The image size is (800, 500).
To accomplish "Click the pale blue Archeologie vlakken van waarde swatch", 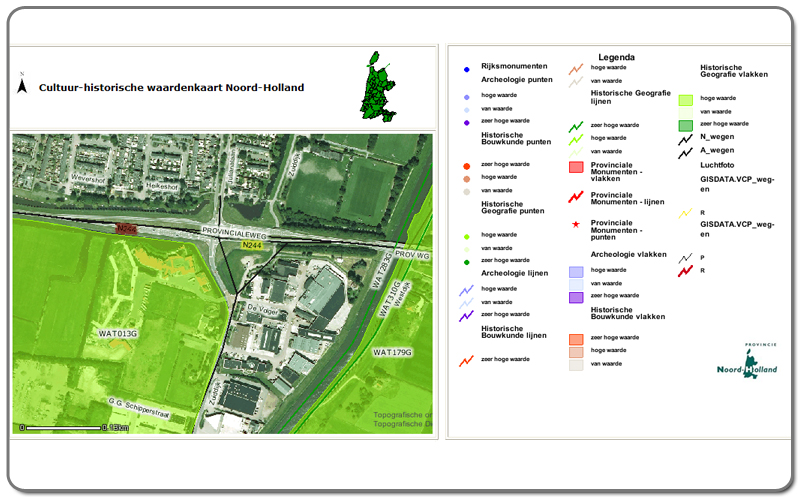I will [x=576, y=285].
